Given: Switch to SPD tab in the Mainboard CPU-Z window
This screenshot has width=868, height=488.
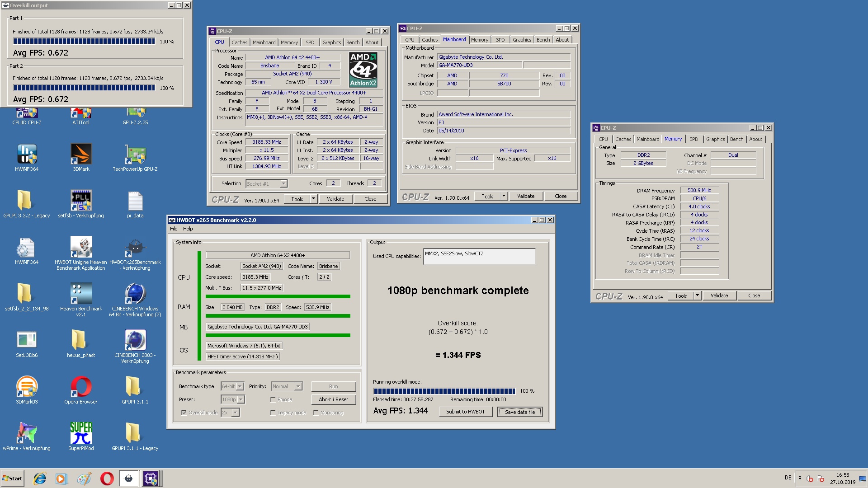Looking at the screenshot, I should (x=500, y=40).
